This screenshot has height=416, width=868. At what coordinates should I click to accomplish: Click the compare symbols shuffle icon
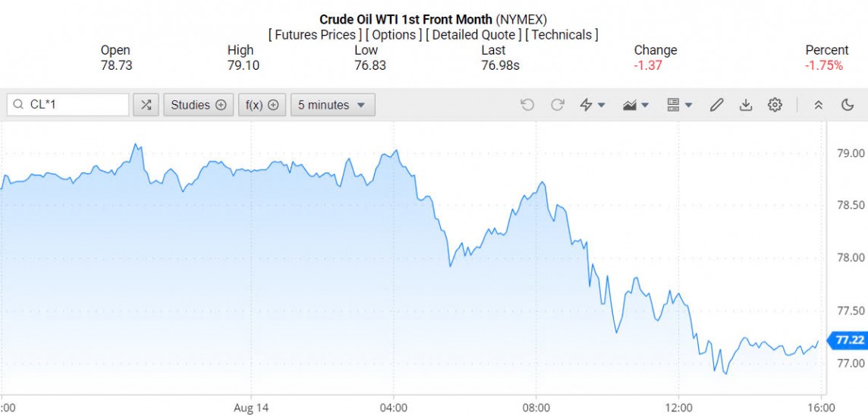(x=146, y=105)
